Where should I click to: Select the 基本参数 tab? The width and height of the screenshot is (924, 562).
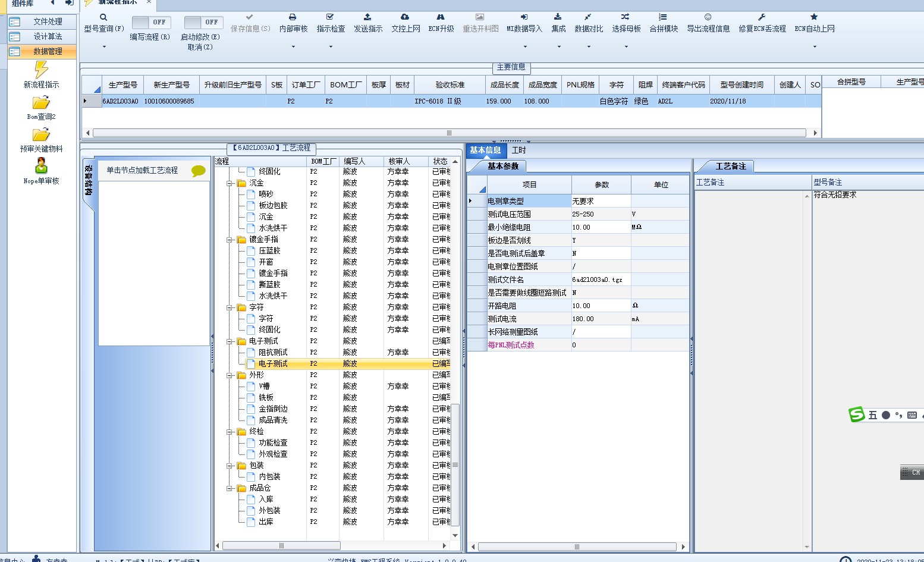503,167
